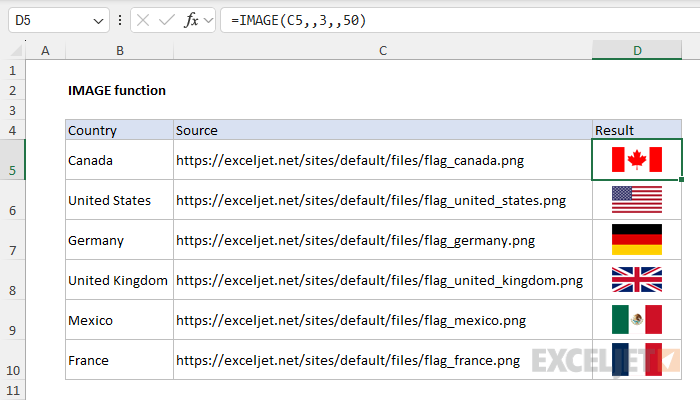Select row 3 header

pos(12,110)
